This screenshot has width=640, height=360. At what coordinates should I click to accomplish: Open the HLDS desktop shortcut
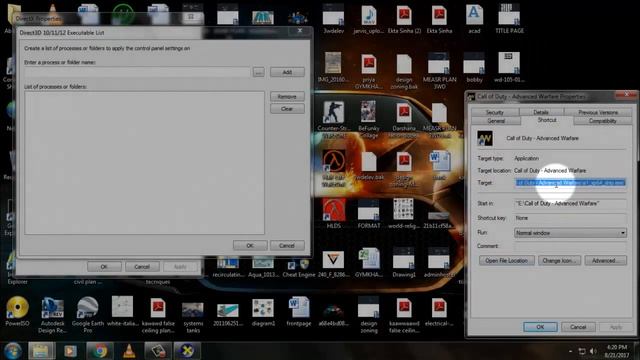tap(333, 213)
